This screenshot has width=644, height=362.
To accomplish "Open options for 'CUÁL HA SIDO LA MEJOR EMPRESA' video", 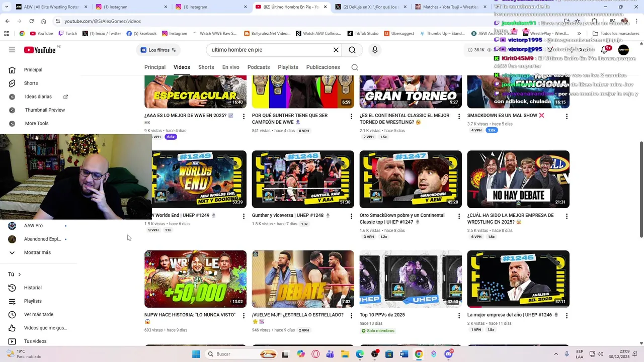I will click(x=567, y=216).
